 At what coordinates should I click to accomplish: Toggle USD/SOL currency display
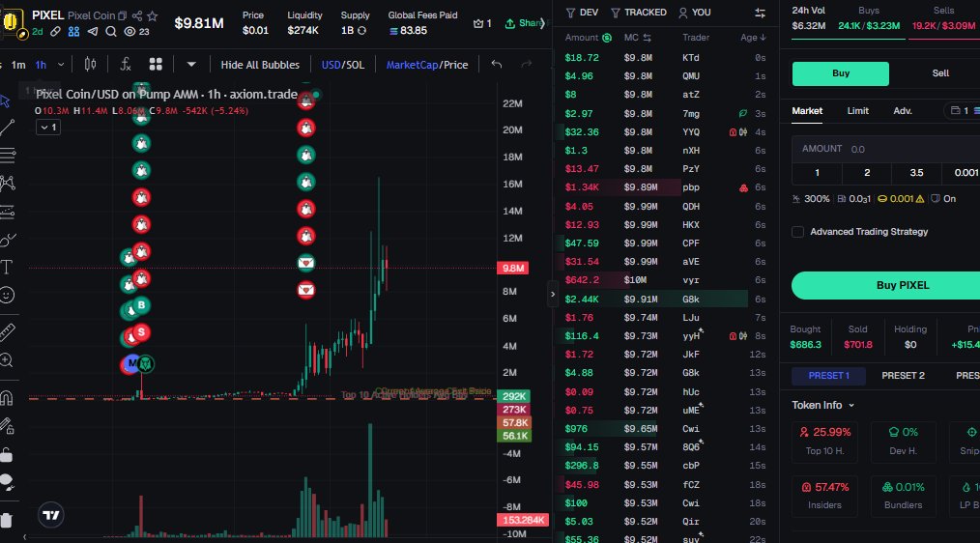pos(342,65)
